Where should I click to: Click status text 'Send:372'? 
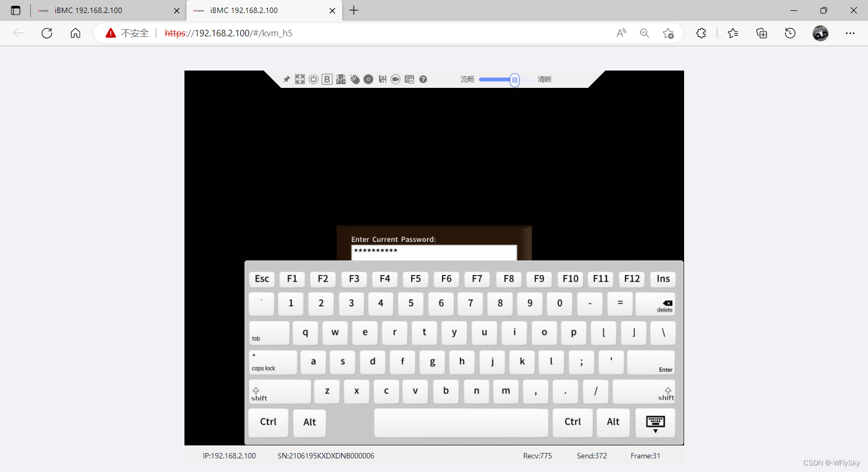click(592, 456)
